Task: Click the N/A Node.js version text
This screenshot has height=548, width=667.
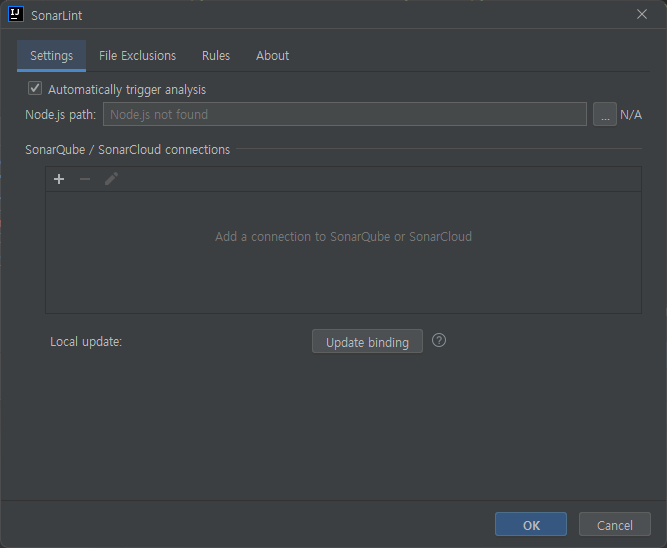Action: [631, 114]
